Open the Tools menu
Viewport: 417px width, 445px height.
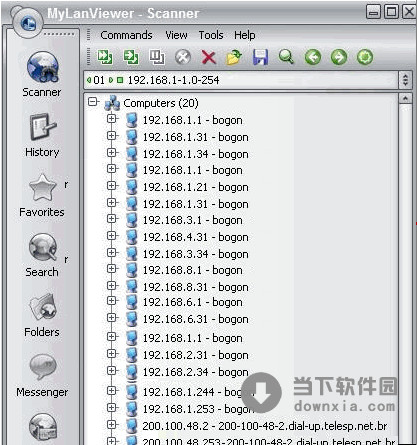click(x=211, y=35)
